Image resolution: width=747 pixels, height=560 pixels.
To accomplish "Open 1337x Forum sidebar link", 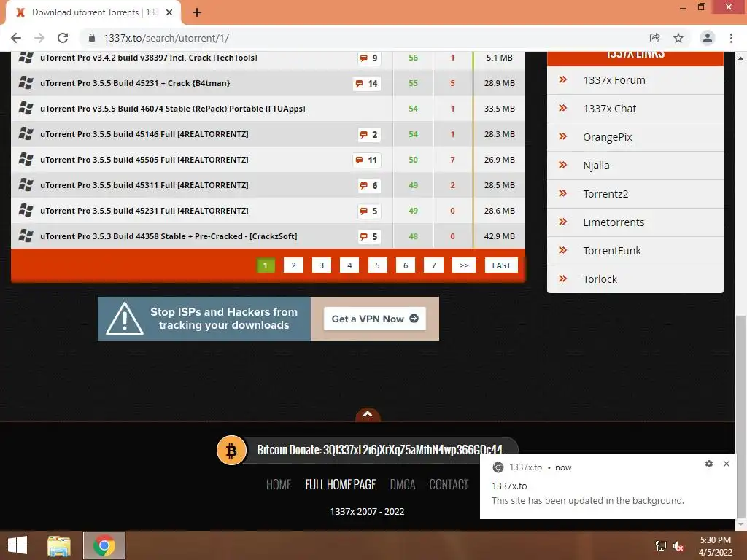I will (x=614, y=80).
